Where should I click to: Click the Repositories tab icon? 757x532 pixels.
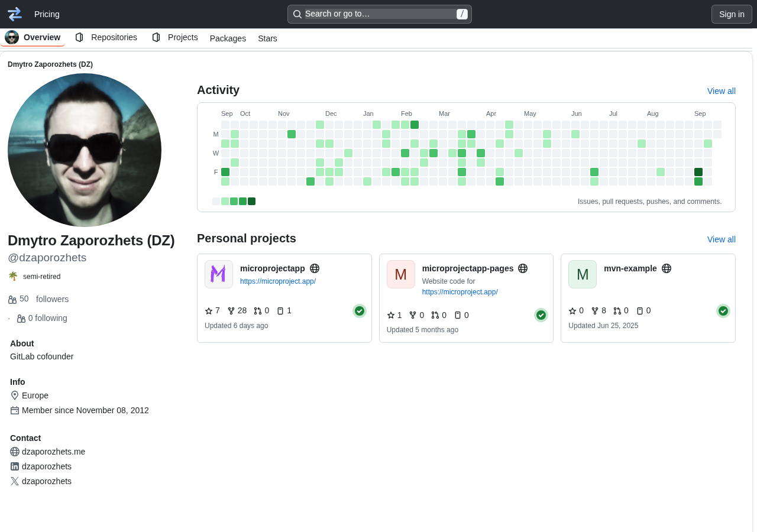coord(79,37)
